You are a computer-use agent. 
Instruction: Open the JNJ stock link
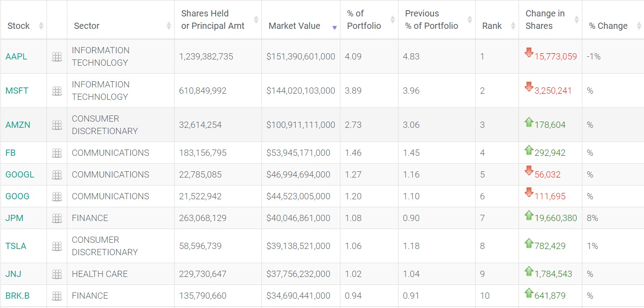[13, 274]
